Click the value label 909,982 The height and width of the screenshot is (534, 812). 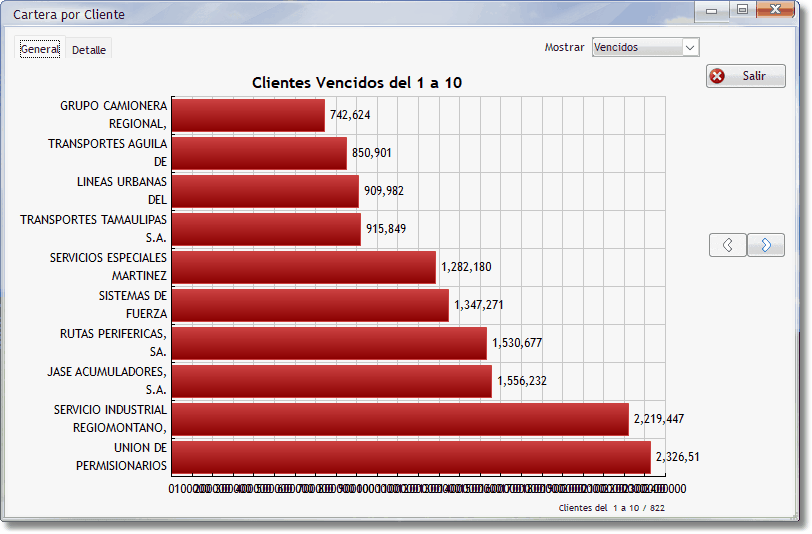384,191
